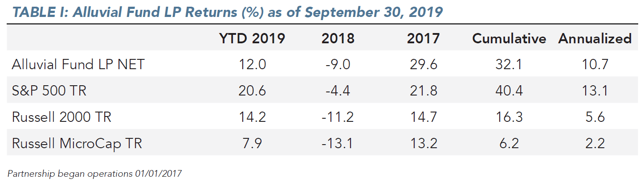The image size is (644, 187).
Task: Select the YTD 2019 column header
Action: click(x=252, y=38)
